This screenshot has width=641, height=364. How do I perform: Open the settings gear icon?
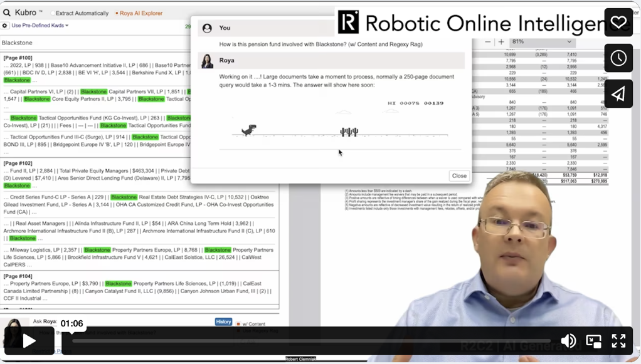pos(5,25)
